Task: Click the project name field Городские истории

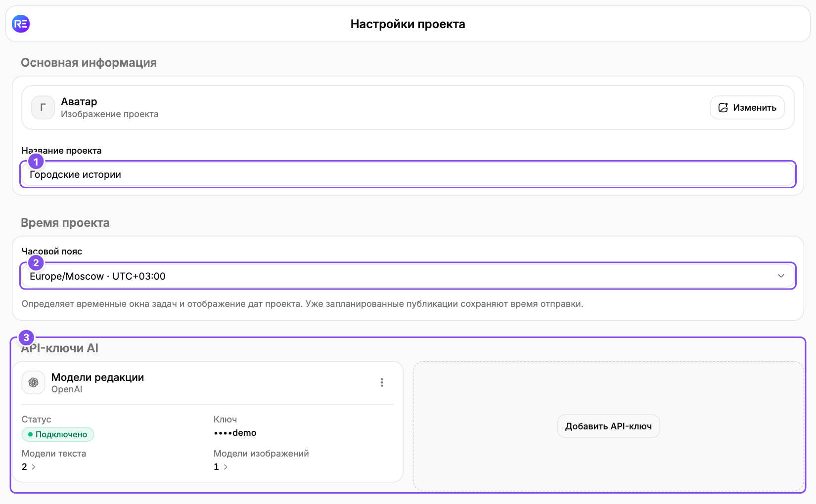Action: tap(408, 174)
